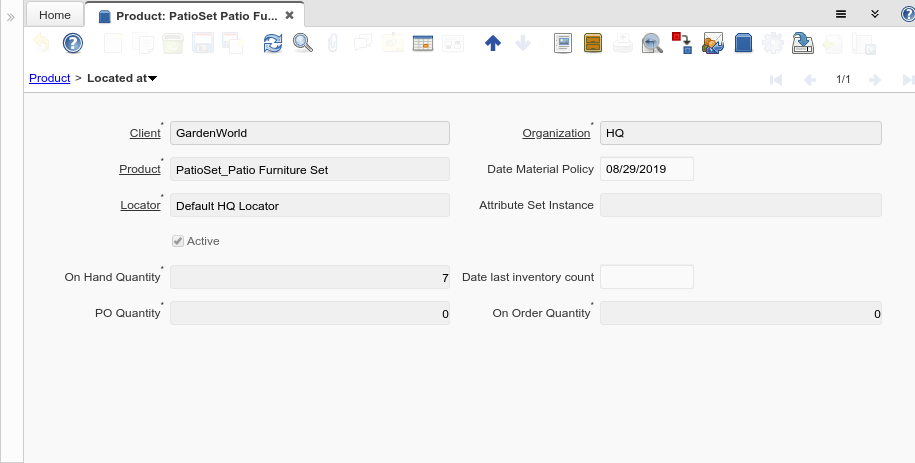The height and width of the screenshot is (463, 915).
Task: Refresh the record with the ReQuery icon
Action: 273,43
